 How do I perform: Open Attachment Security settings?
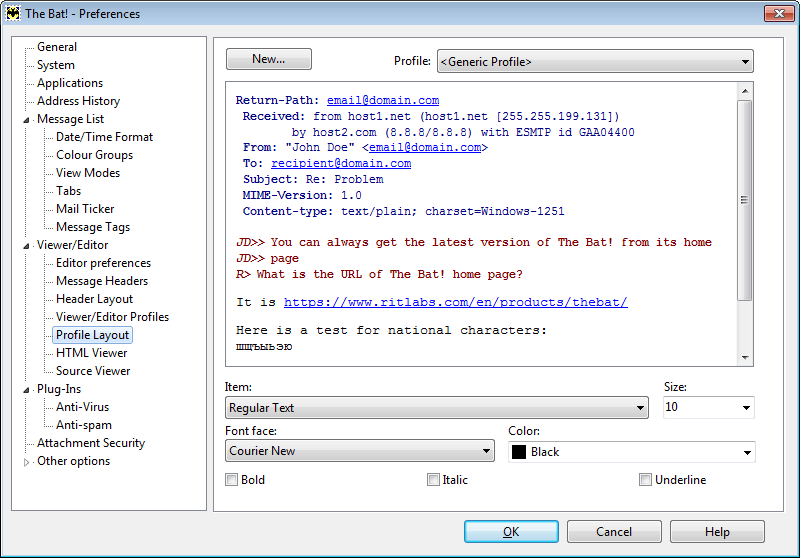point(91,443)
